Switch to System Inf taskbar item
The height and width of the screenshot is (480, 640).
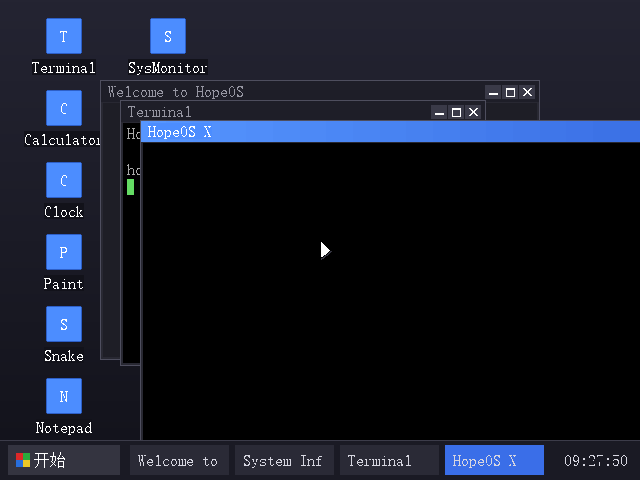point(284,460)
